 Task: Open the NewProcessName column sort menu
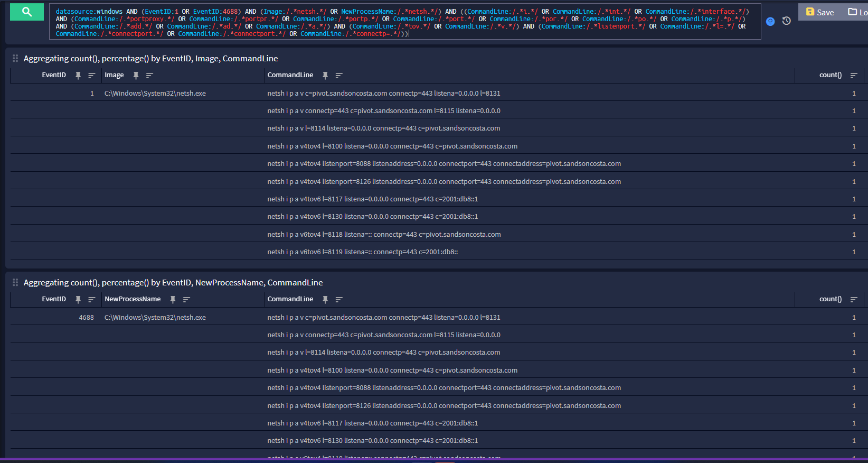(186, 300)
